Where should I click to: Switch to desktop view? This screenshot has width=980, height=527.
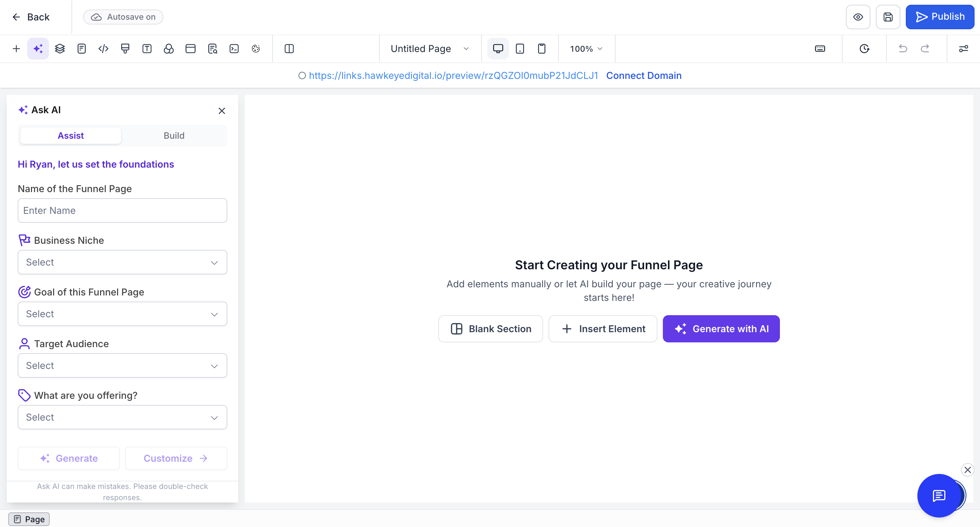[x=498, y=49]
